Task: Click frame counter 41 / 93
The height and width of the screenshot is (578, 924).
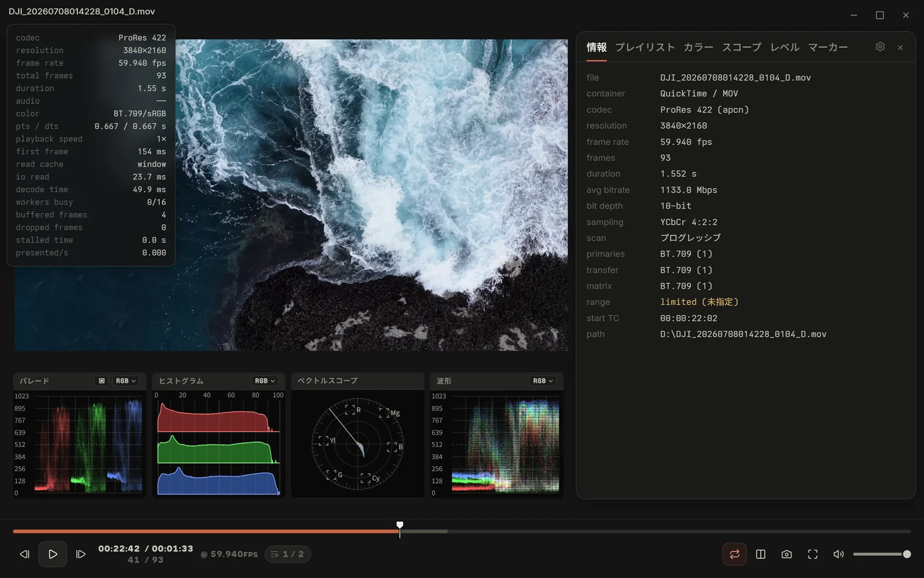Action: (x=146, y=560)
